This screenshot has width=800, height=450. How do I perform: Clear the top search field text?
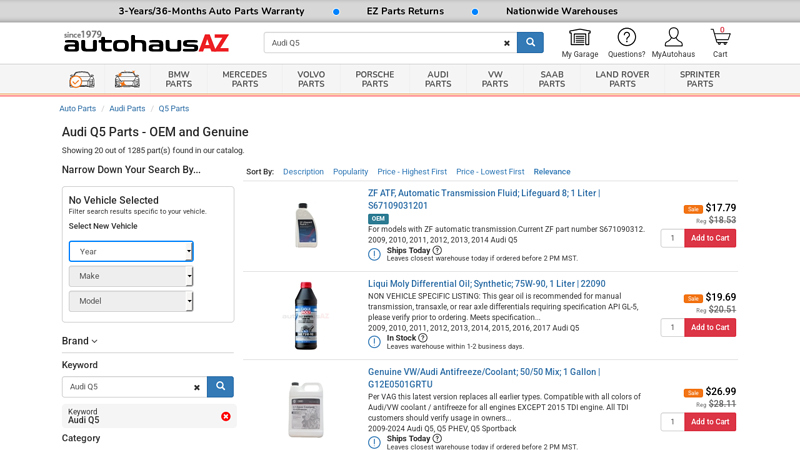(x=506, y=43)
